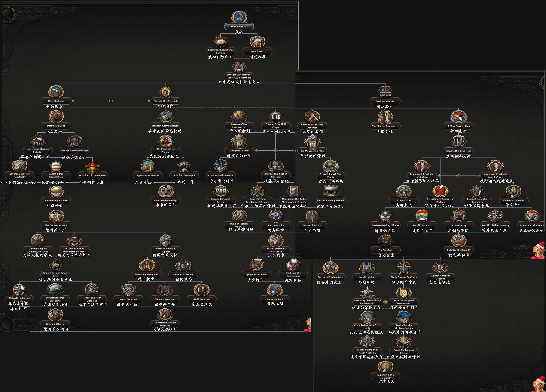Click the Solving the Debt Issue icon

click(459, 142)
